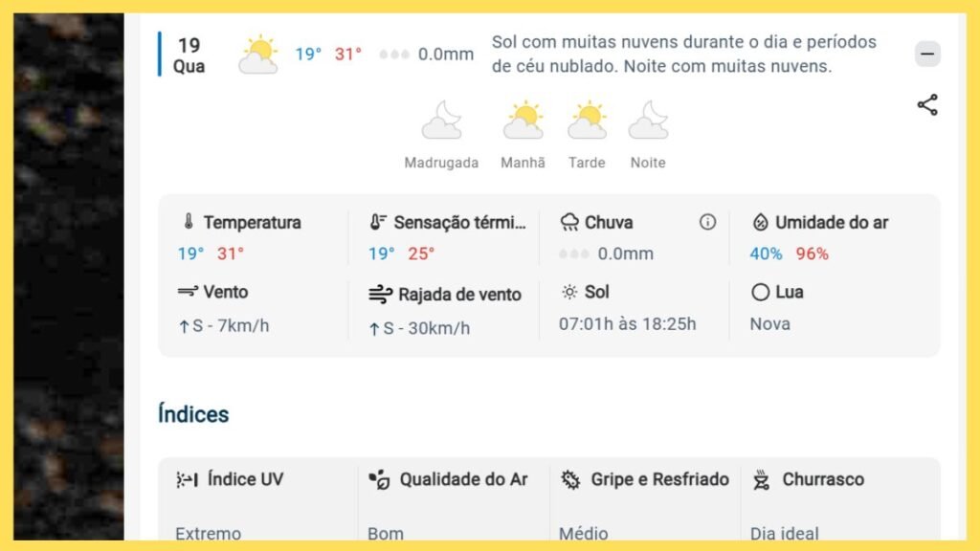
Task: Click the Sensação térmica label
Action: [x=460, y=222]
